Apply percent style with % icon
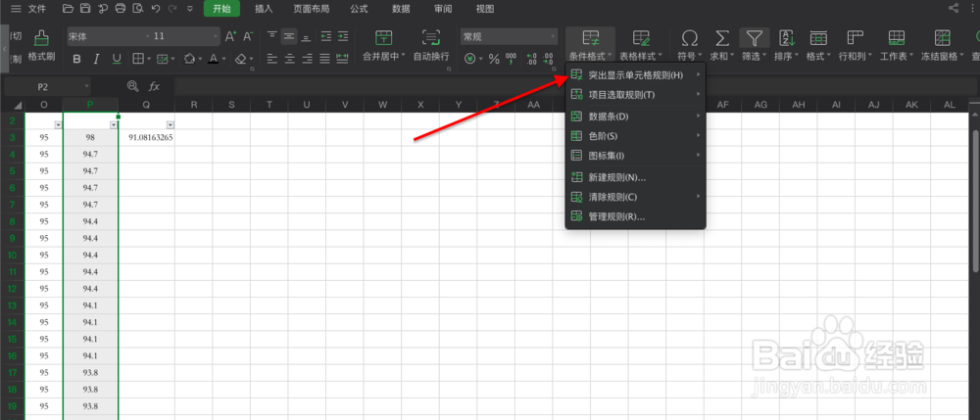This screenshot has width=980, height=420. click(494, 59)
